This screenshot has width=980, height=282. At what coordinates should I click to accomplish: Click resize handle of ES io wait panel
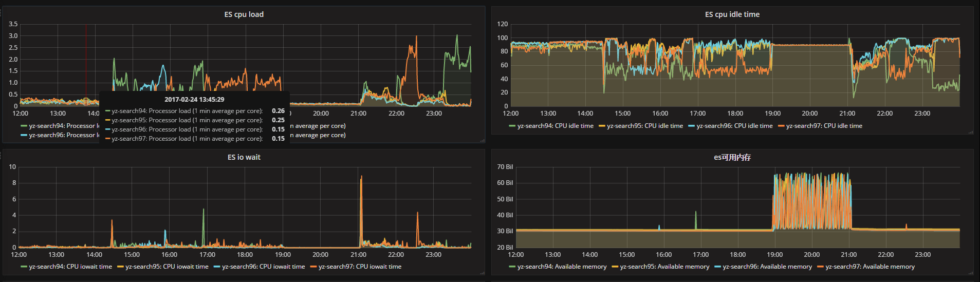coord(482,273)
